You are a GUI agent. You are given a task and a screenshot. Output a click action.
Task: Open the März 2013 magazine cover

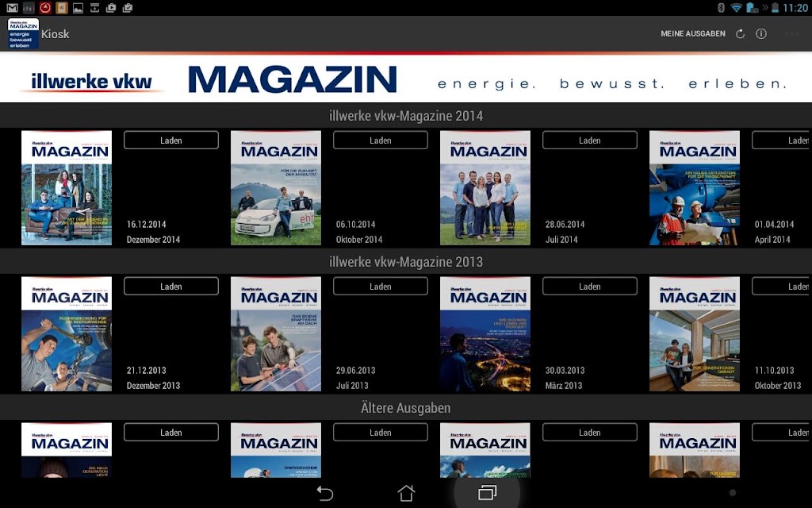pyautogui.click(x=485, y=334)
